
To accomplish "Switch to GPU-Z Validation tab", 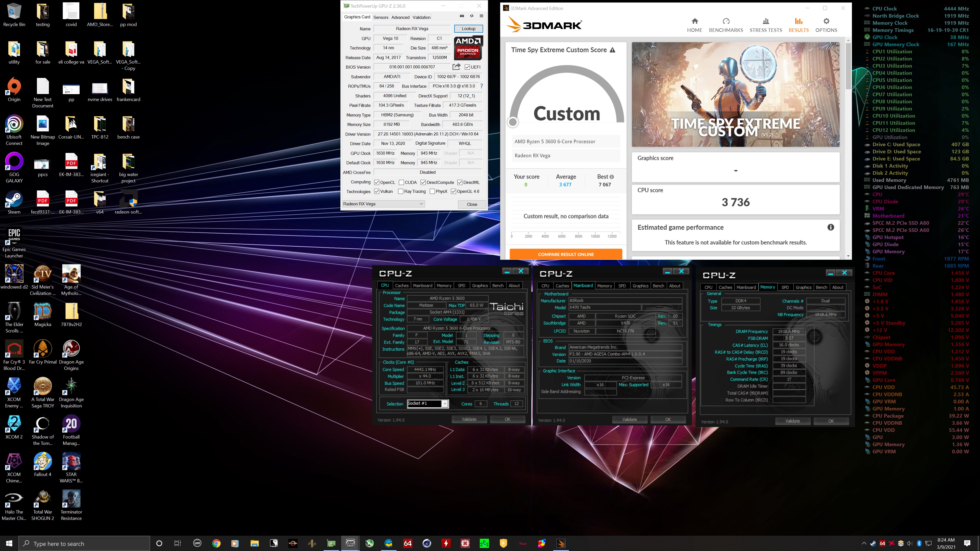I will point(422,17).
